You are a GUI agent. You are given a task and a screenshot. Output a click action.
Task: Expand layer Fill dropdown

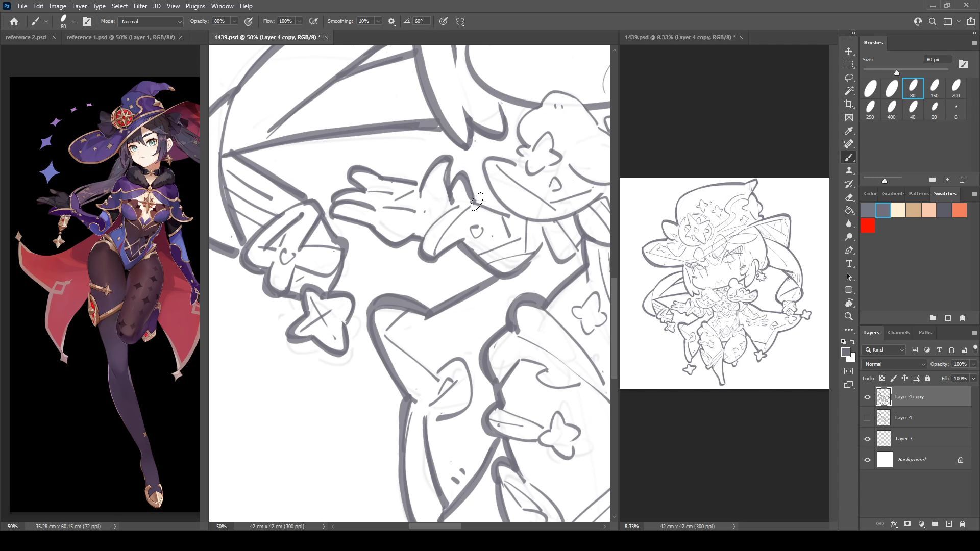[973, 378]
